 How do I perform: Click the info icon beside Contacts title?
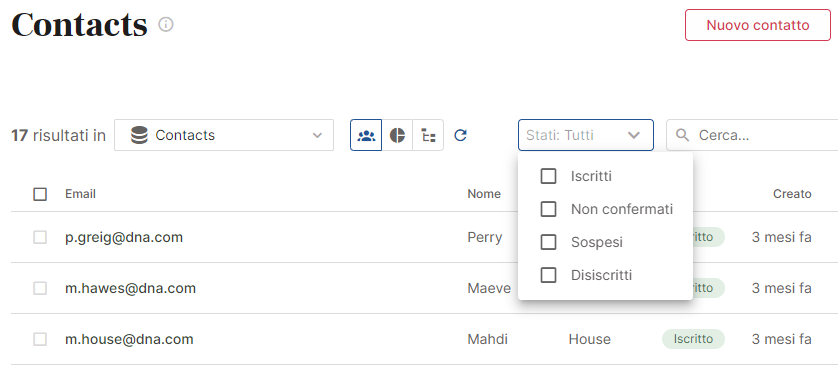tap(166, 25)
